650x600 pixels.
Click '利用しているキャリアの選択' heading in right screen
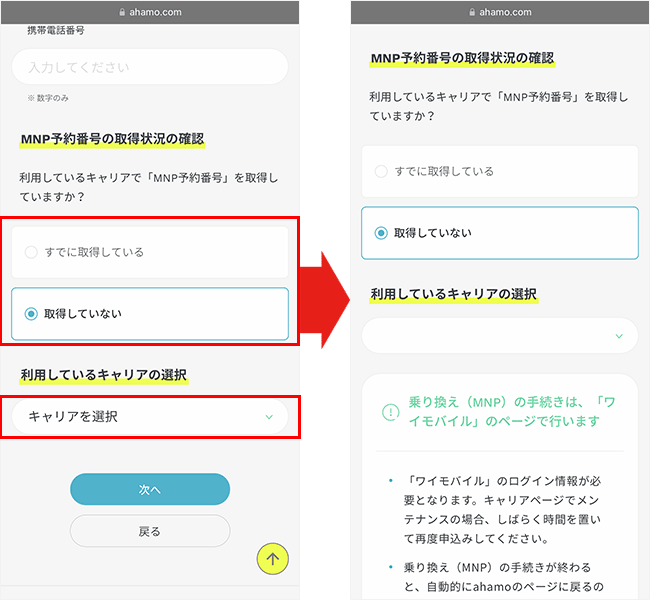pos(454,294)
